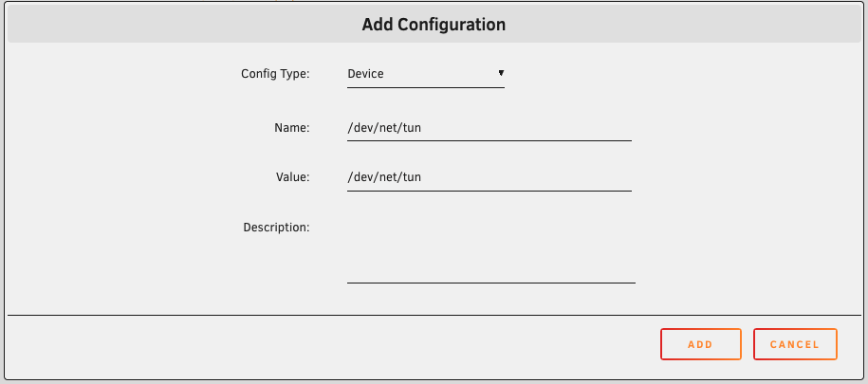This screenshot has width=868, height=384.
Task: Click the Description label
Action: point(276,228)
